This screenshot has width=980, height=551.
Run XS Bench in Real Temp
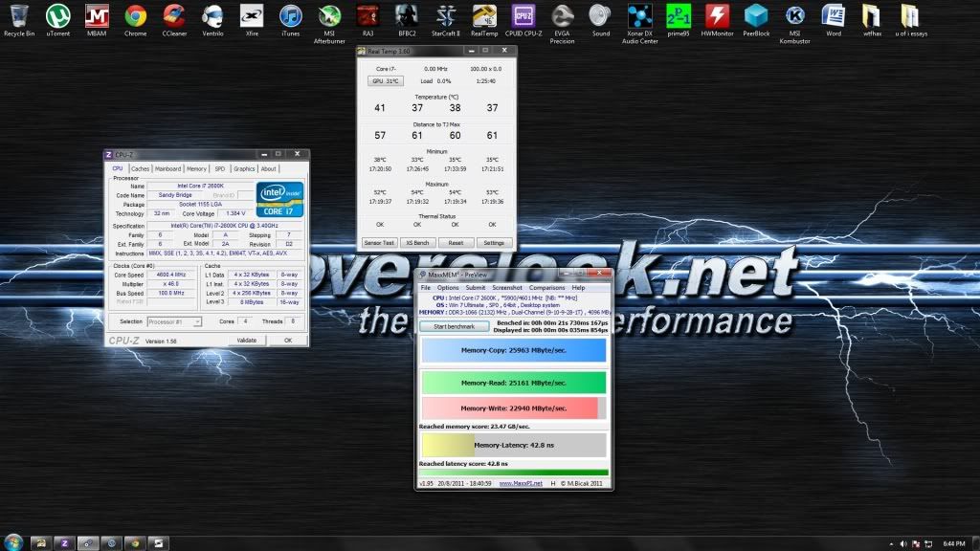[417, 242]
